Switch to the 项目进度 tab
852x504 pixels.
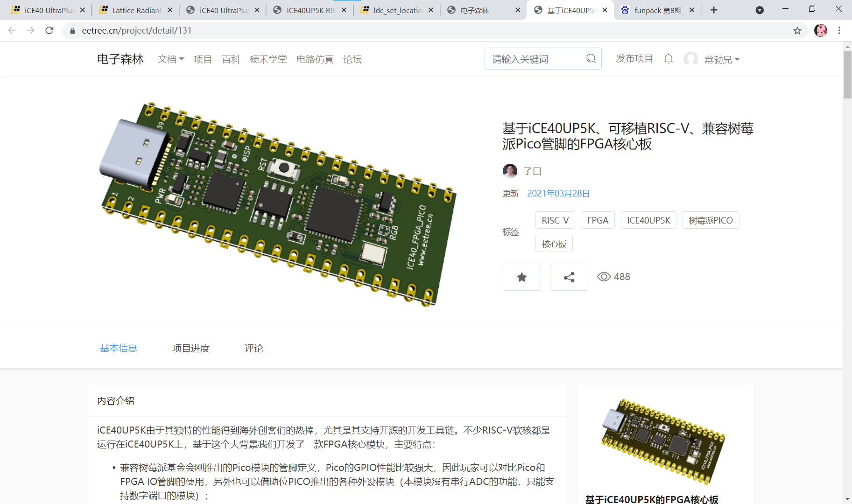(190, 348)
